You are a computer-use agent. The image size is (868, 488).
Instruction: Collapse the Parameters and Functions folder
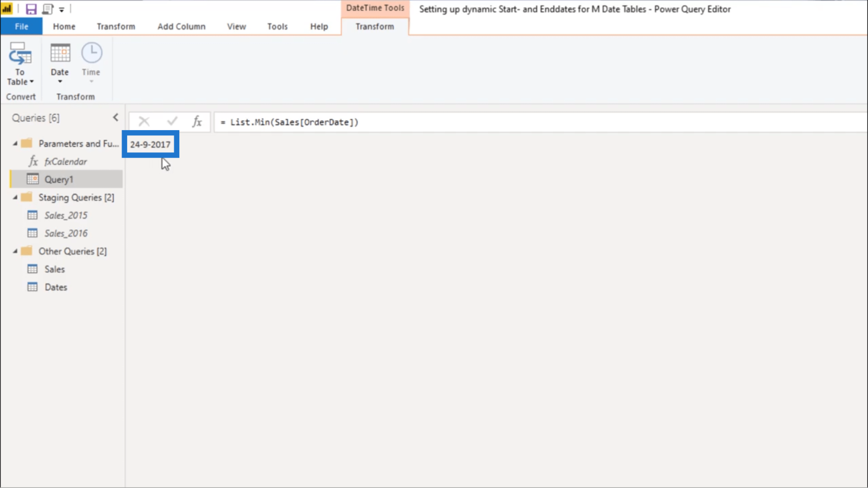click(x=15, y=144)
